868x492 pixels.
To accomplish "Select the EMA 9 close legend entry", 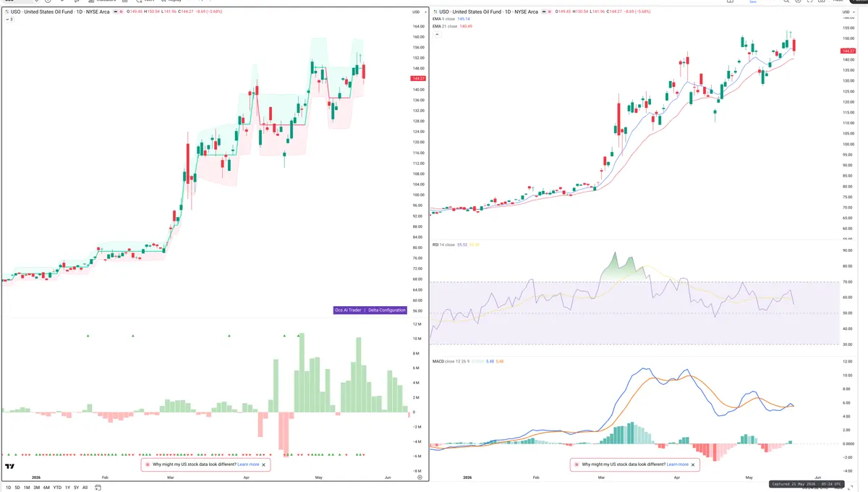I will (x=443, y=19).
